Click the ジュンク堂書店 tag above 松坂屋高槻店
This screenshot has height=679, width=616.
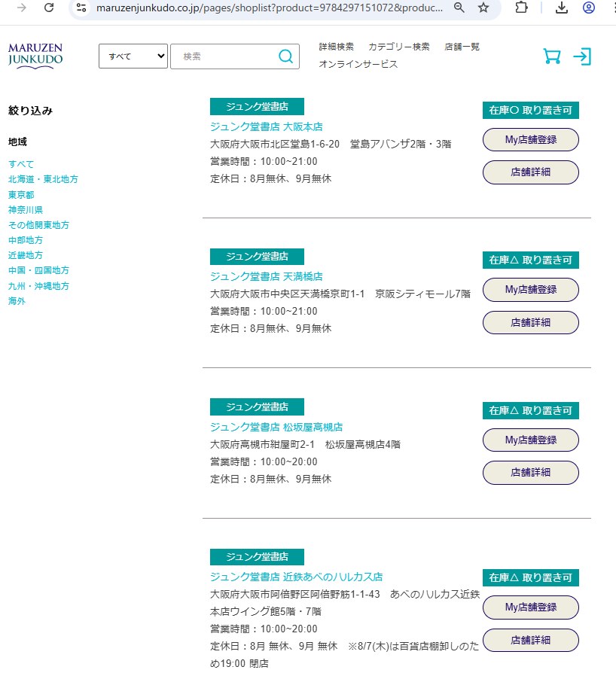257,407
